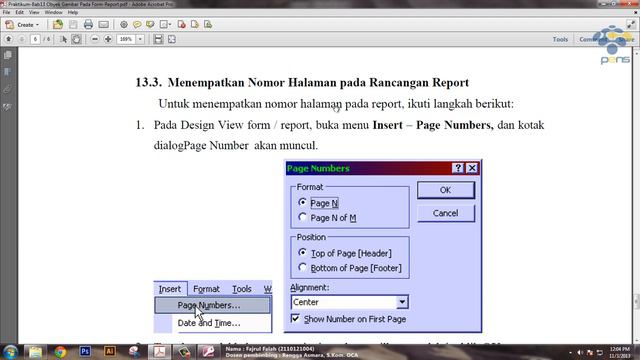Open the Bookmarks side panel
Image resolution: width=640 pixels, height=360 pixels.
click(8, 72)
